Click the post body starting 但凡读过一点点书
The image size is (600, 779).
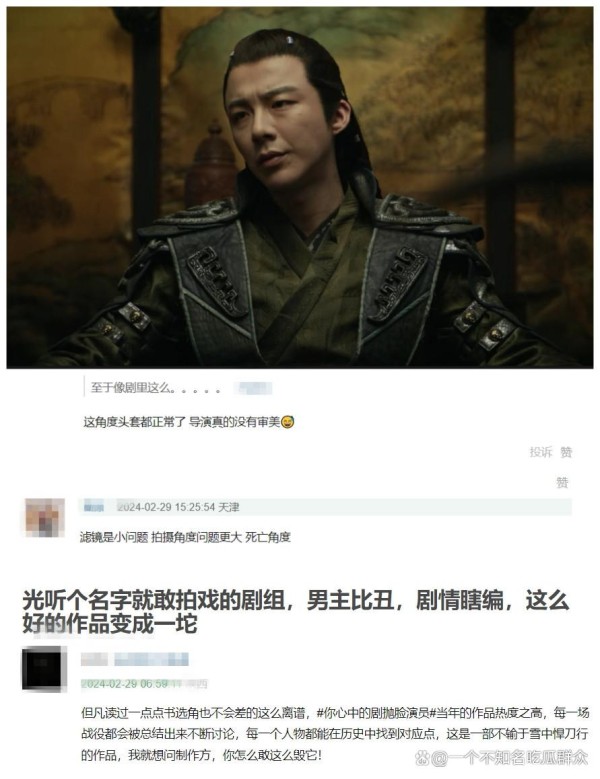coord(335,734)
